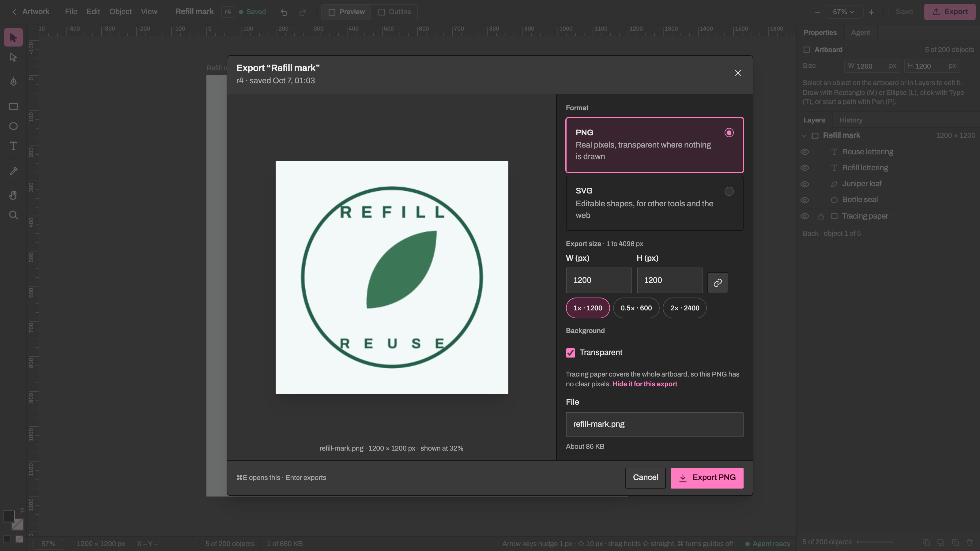Zoom in with the plus icon
The width and height of the screenshot is (980, 551).
coord(872,12)
